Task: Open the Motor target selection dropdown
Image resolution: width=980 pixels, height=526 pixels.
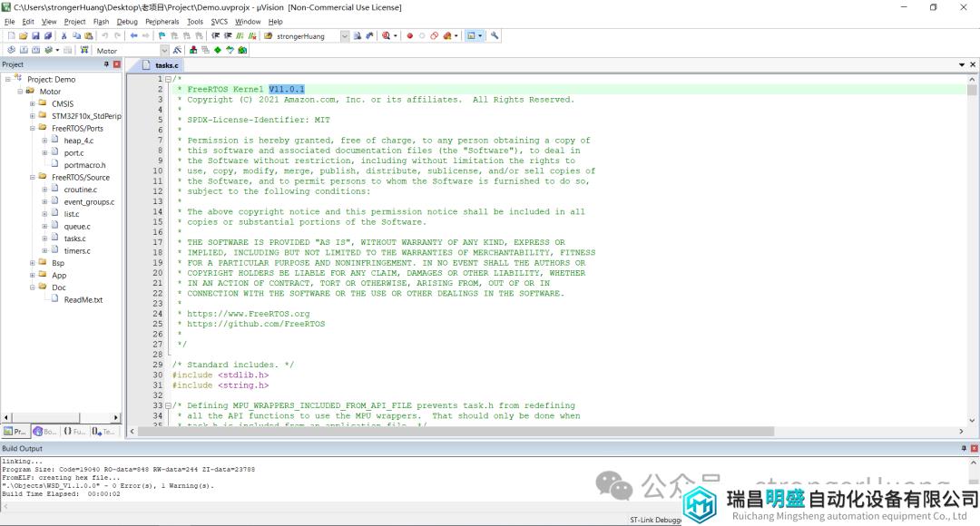Action: (164, 51)
